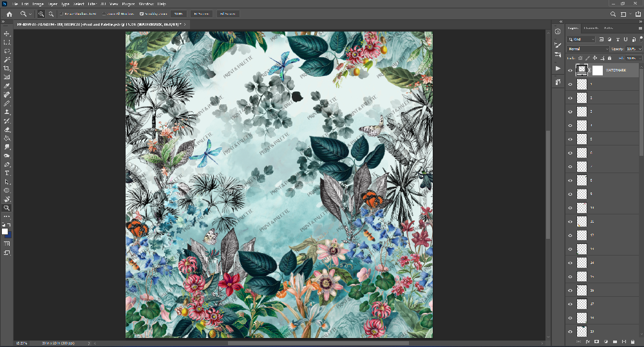This screenshot has height=347, width=644.
Task: Open the Kind filter dropdown
Action: [x=581, y=39]
